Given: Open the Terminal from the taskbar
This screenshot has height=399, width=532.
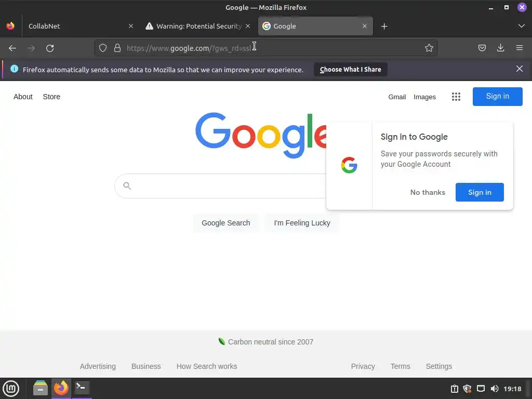Looking at the screenshot, I should click(82, 388).
